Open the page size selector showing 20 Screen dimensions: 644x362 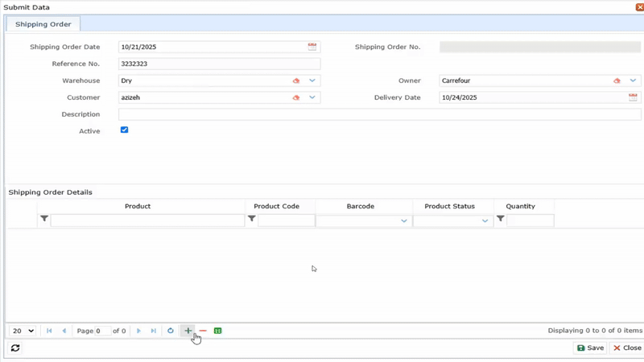click(23, 331)
